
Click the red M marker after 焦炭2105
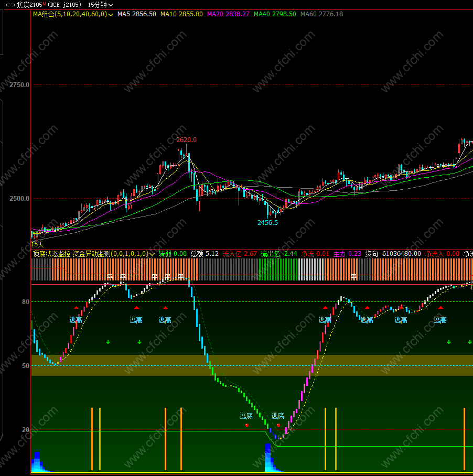45,4
